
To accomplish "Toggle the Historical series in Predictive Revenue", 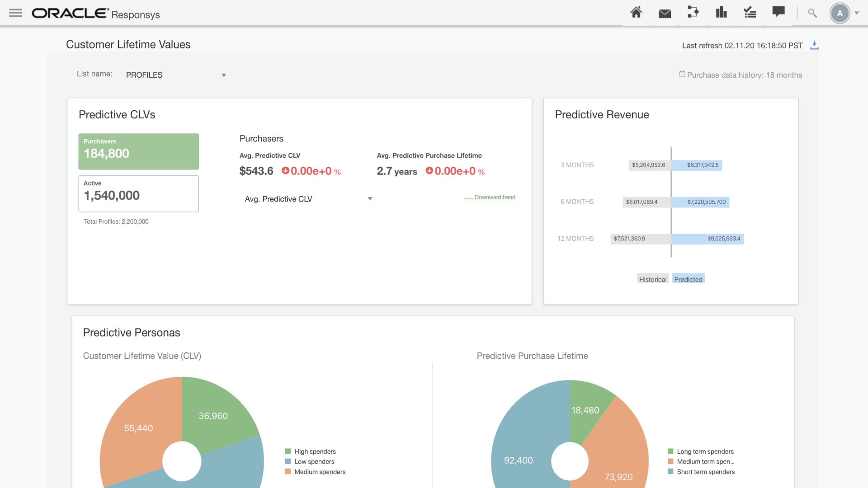I will 652,279.
